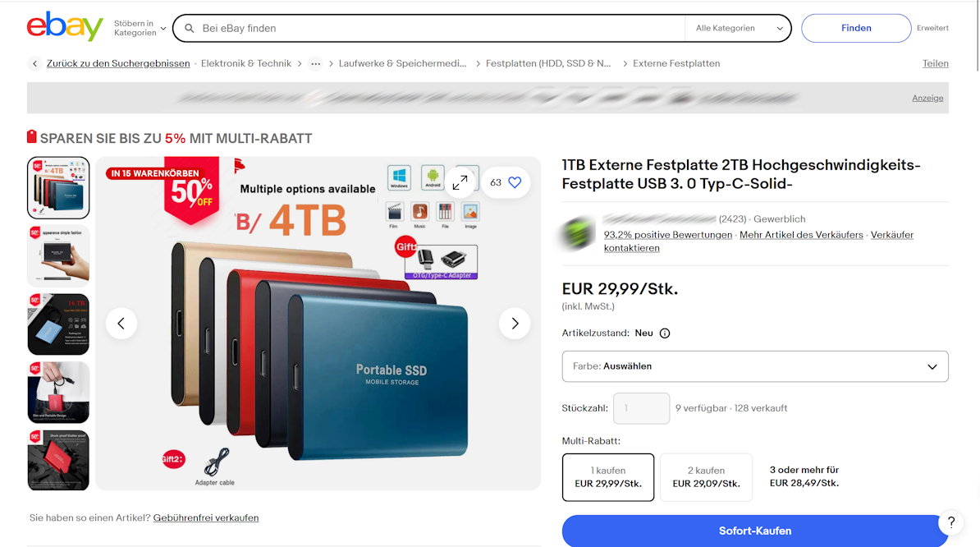Click the Stückzahl quantity field
This screenshot has width=980, height=547.
(641, 408)
